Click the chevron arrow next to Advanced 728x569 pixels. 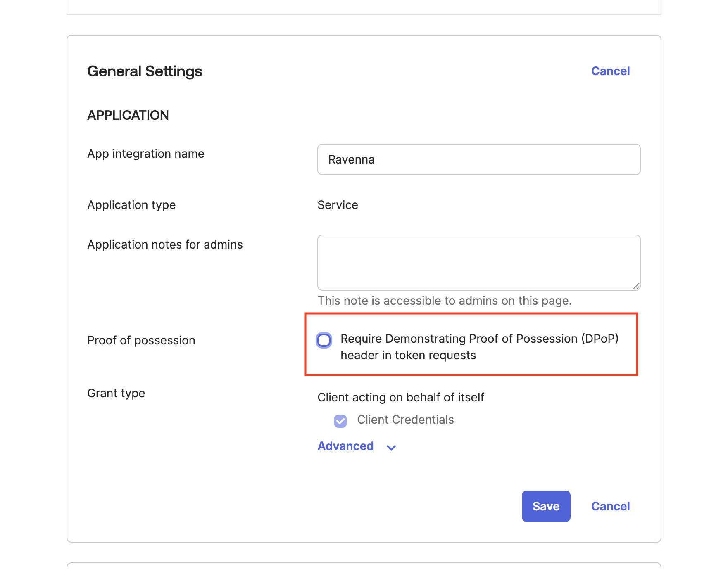click(391, 447)
